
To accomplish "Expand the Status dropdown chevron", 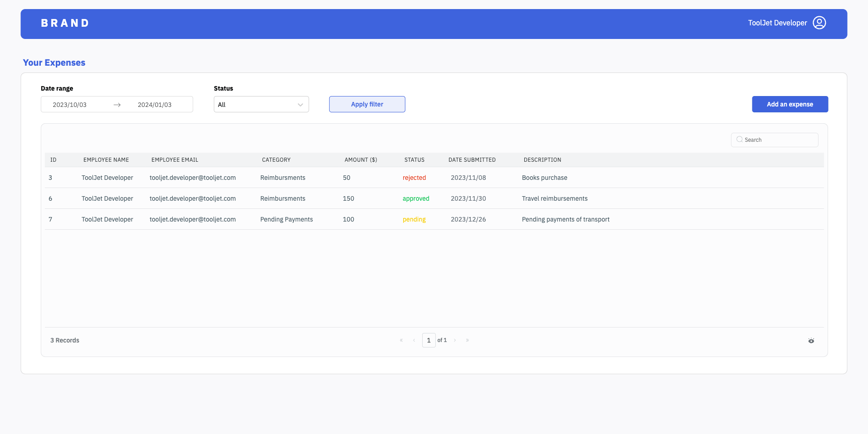I will [300, 105].
